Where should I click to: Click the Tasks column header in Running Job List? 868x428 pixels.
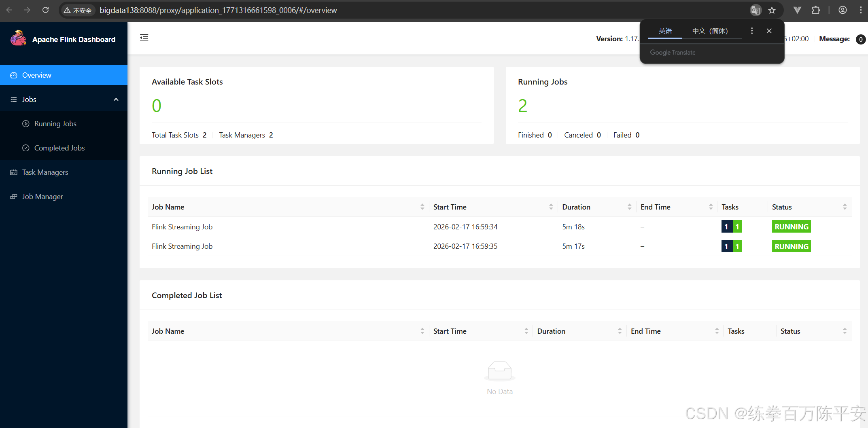[730, 207]
